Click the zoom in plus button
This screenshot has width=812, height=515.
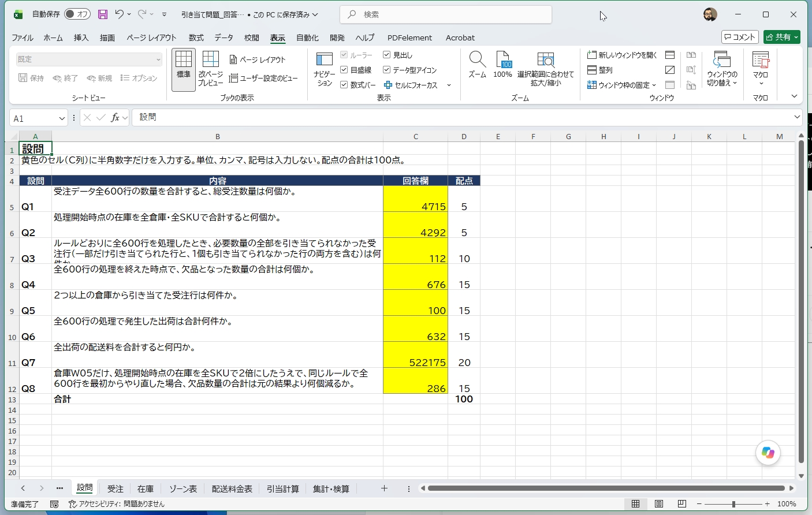(x=768, y=504)
